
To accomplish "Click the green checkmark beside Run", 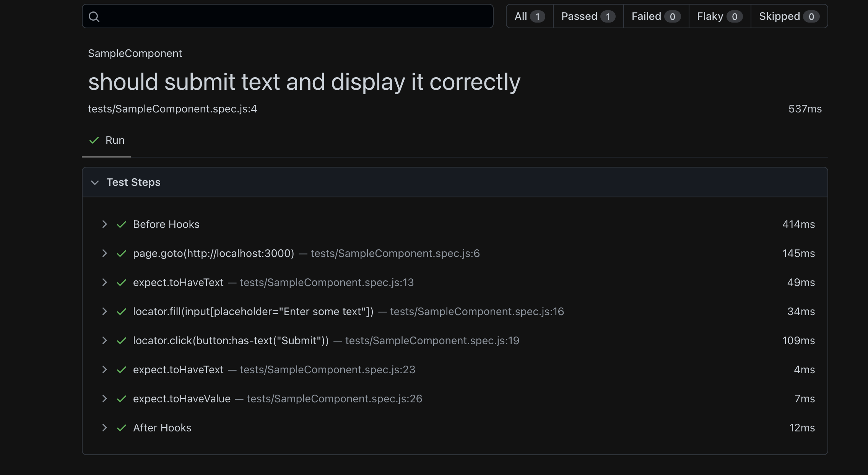I will pyautogui.click(x=94, y=140).
